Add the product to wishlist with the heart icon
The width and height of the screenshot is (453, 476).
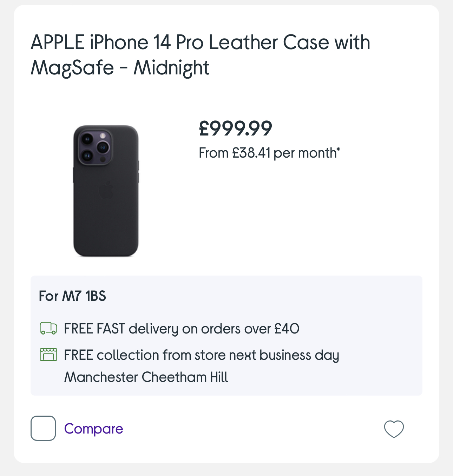394,429
